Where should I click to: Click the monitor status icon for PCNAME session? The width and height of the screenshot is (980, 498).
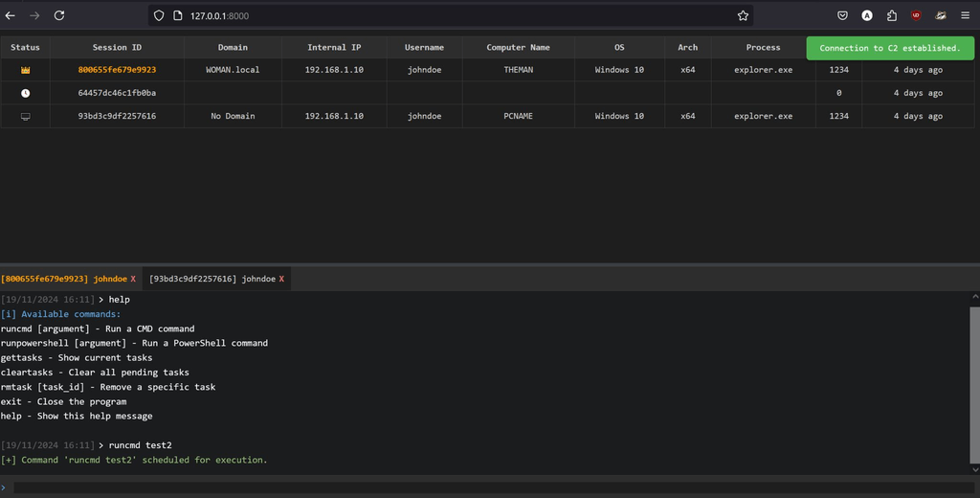pyautogui.click(x=25, y=116)
